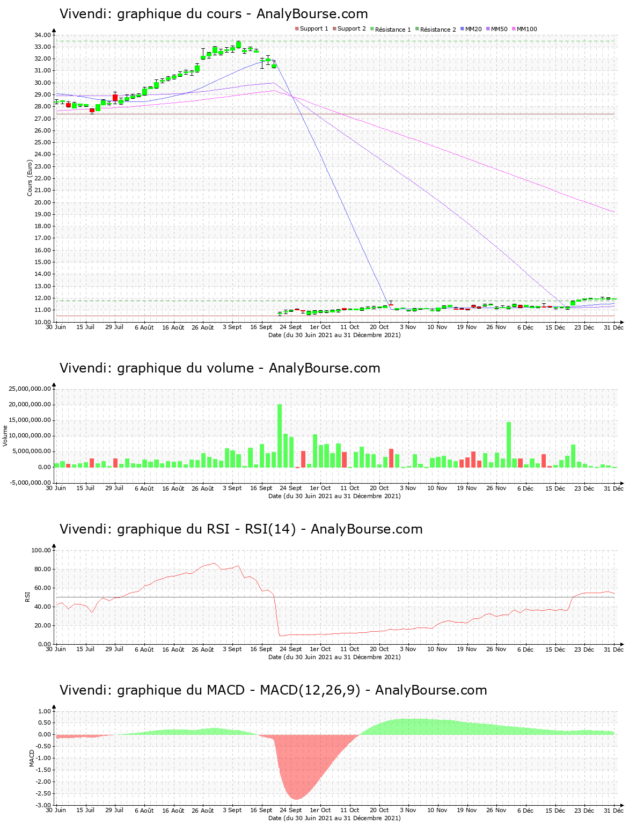Click '30 Juin' on the MACD chart date axis

(x=56, y=810)
